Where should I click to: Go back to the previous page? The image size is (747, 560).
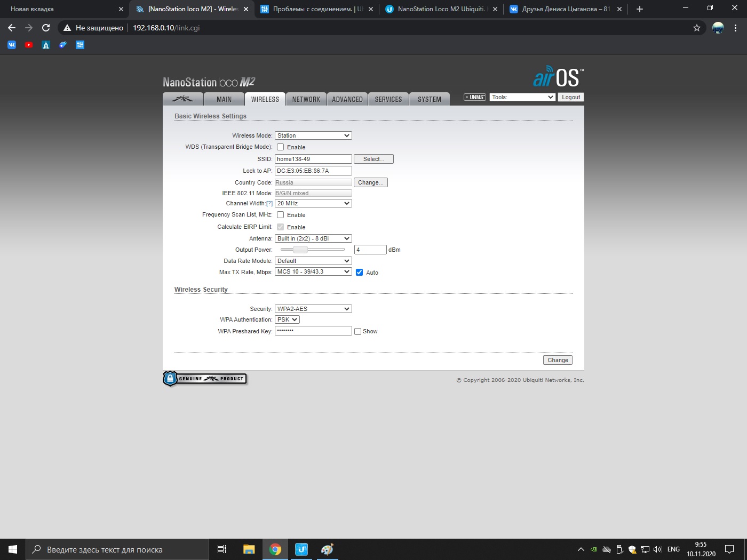12,28
